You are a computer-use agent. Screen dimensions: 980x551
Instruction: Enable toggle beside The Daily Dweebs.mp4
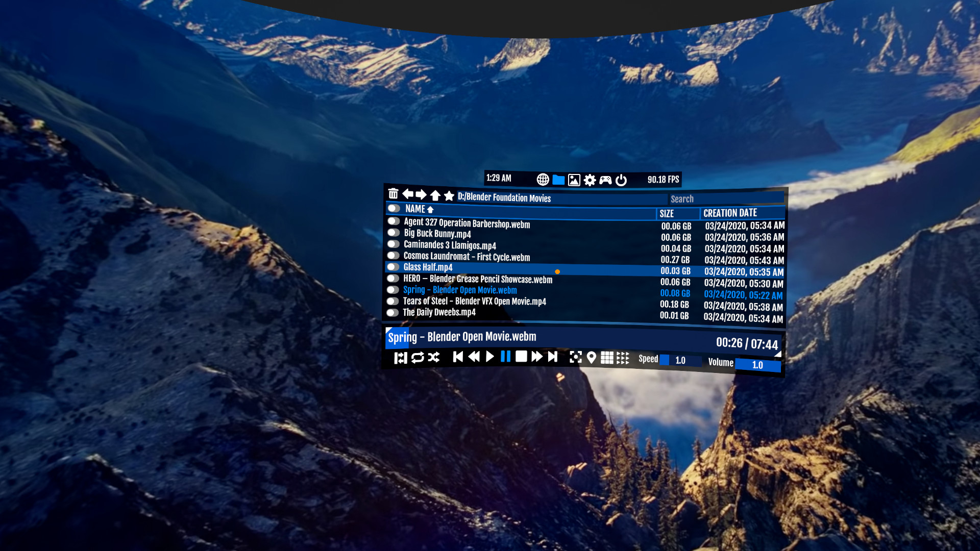[392, 312]
